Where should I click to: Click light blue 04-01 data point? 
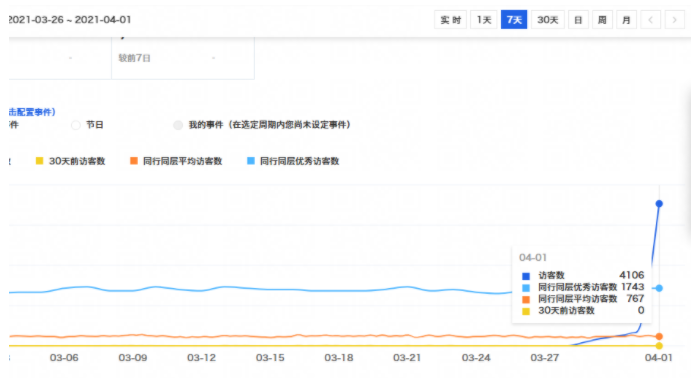point(659,288)
